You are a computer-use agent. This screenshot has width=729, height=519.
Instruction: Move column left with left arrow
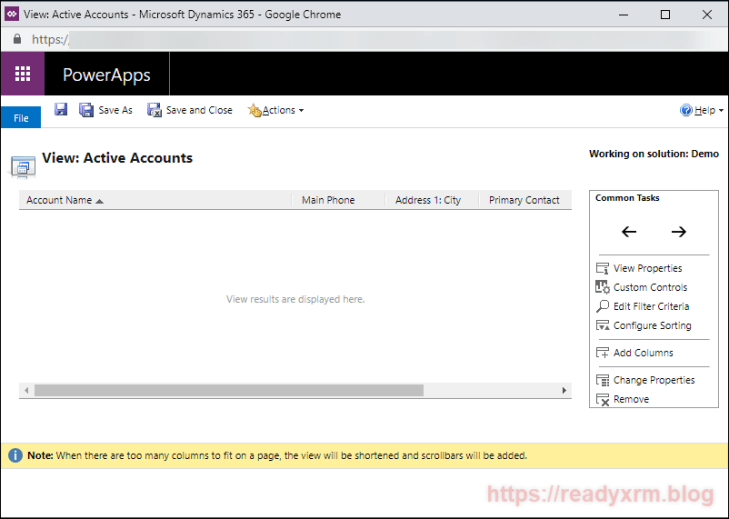pos(629,232)
